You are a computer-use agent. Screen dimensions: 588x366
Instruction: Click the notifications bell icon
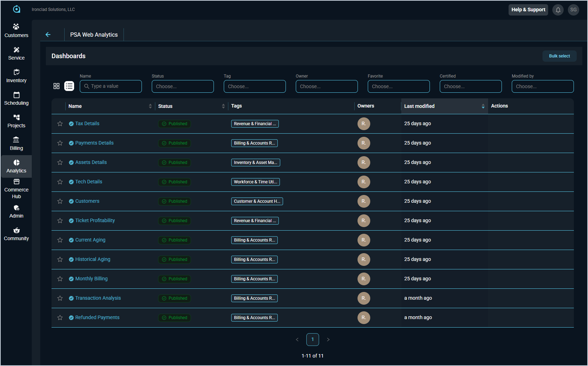[558, 10]
